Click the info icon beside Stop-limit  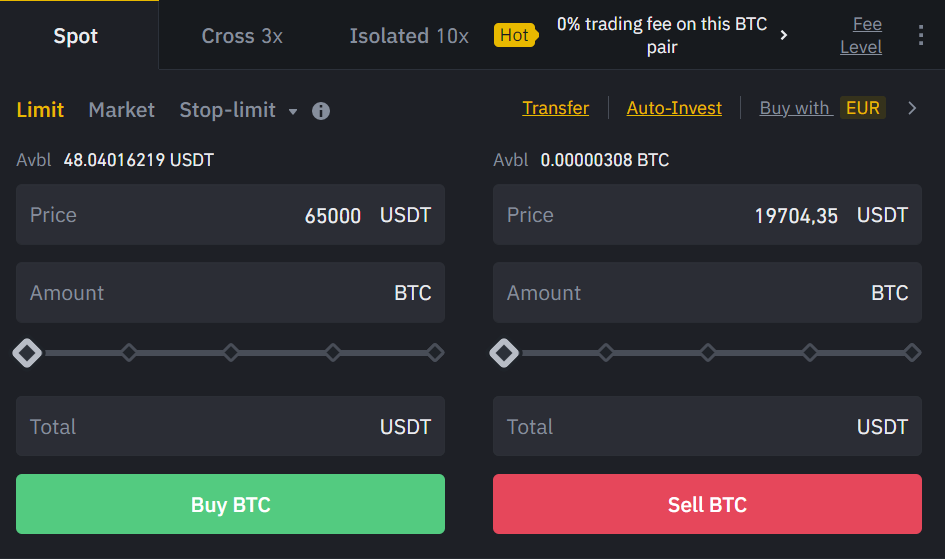click(321, 111)
